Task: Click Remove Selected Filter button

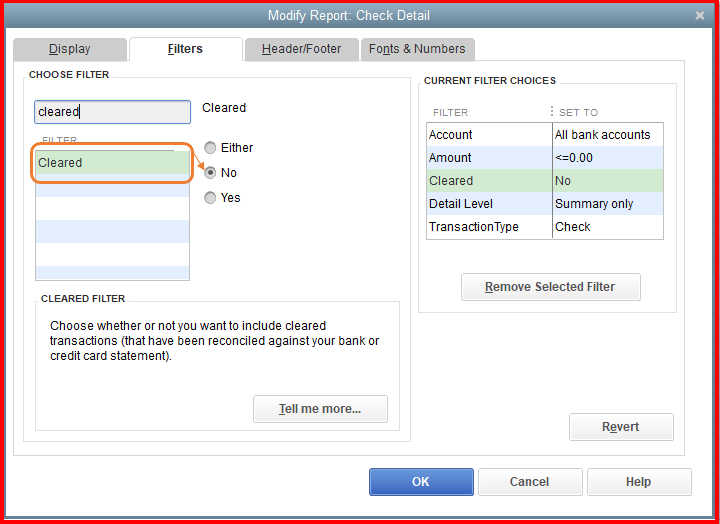Action: point(550,287)
